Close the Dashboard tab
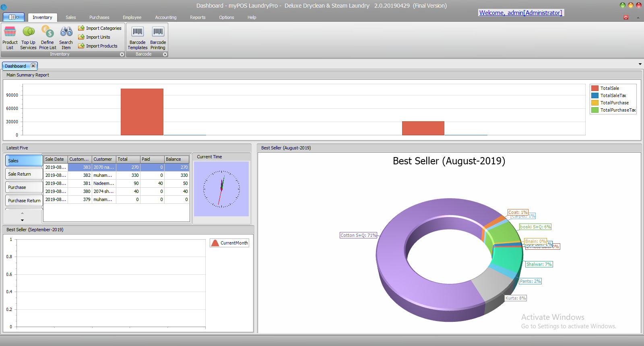This screenshot has height=346, width=644. pyautogui.click(x=33, y=66)
